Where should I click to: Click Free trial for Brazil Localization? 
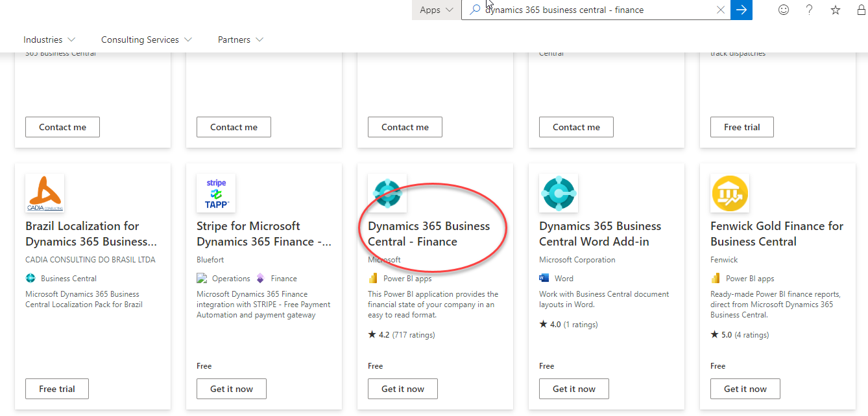point(57,389)
